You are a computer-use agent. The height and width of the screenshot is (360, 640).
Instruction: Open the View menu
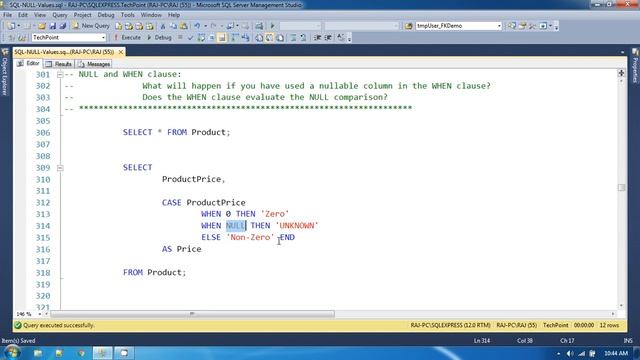pos(40,15)
